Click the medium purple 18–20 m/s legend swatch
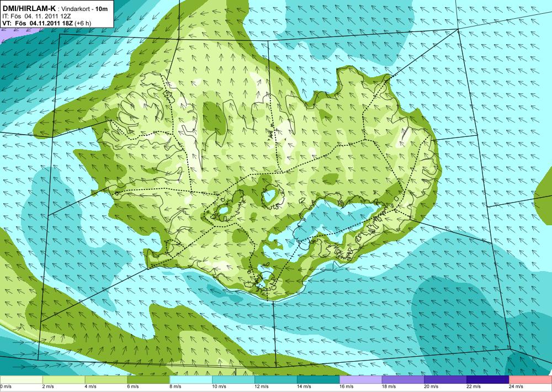The height and width of the screenshot is (392, 552). click(x=403, y=380)
